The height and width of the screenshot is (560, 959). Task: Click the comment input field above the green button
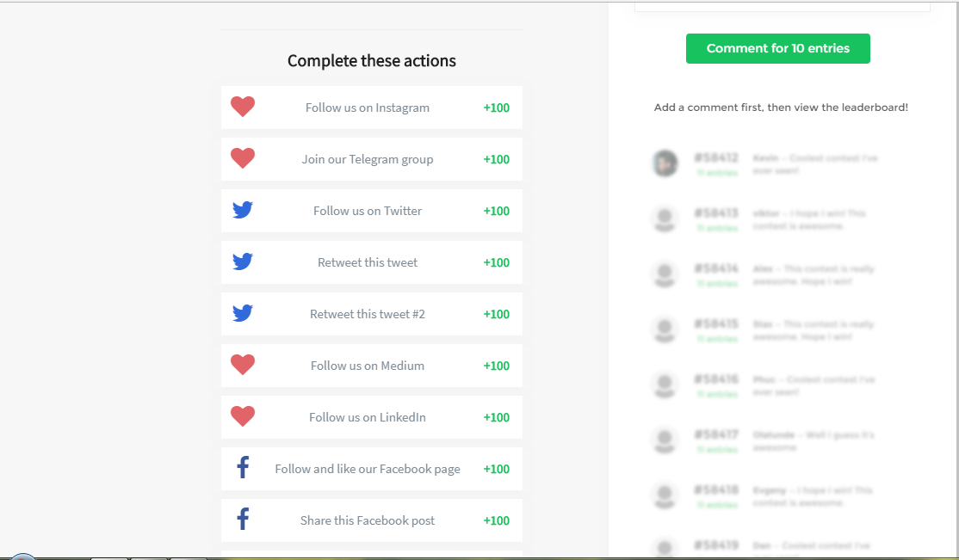coord(782,5)
